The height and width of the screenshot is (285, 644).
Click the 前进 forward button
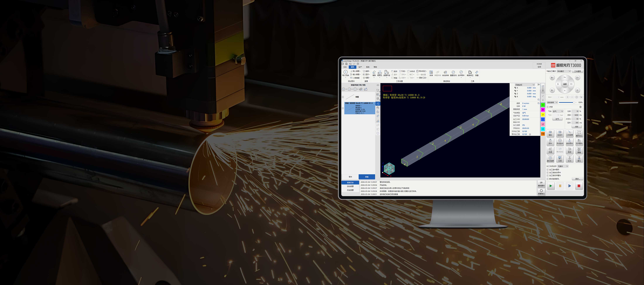[x=570, y=150]
